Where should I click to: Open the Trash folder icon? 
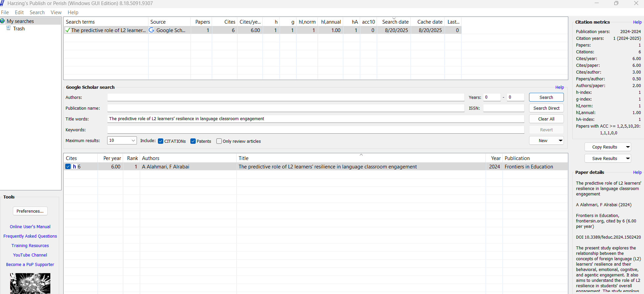click(9, 28)
